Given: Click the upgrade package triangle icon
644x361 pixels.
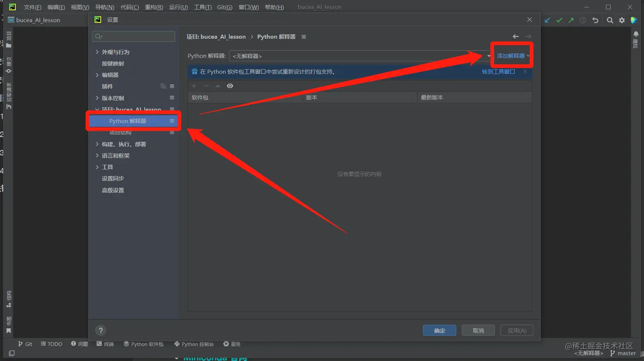Looking at the screenshot, I should tap(218, 86).
